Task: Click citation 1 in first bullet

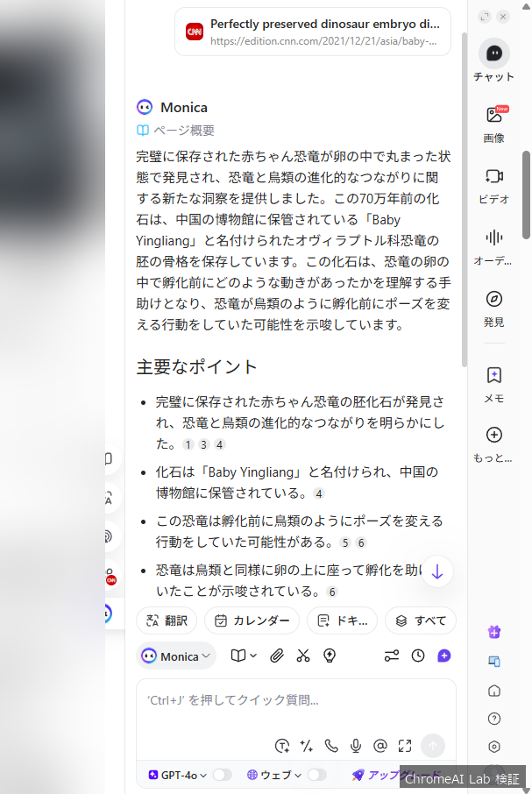Action: coord(188,444)
